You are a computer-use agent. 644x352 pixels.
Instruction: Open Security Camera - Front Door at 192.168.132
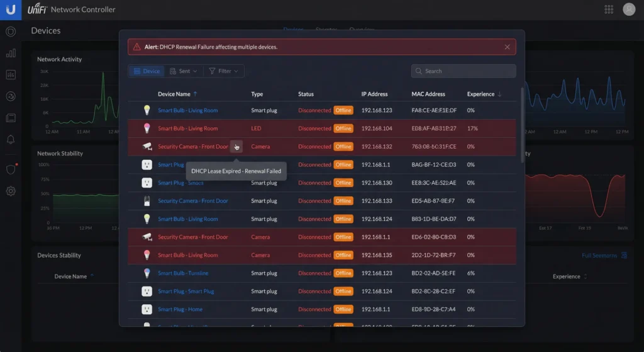pyautogui.click(x=192, y=146)
